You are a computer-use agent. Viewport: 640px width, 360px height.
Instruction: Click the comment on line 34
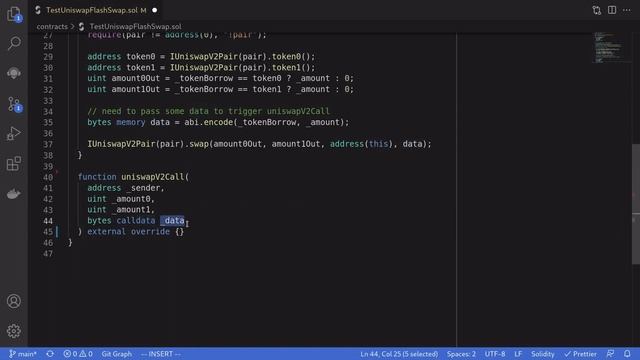pyautogui.click(x=208, y=111)
